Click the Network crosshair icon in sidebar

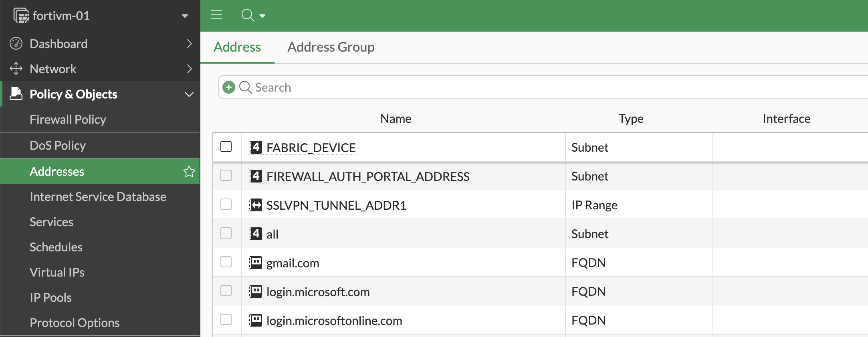16,68
